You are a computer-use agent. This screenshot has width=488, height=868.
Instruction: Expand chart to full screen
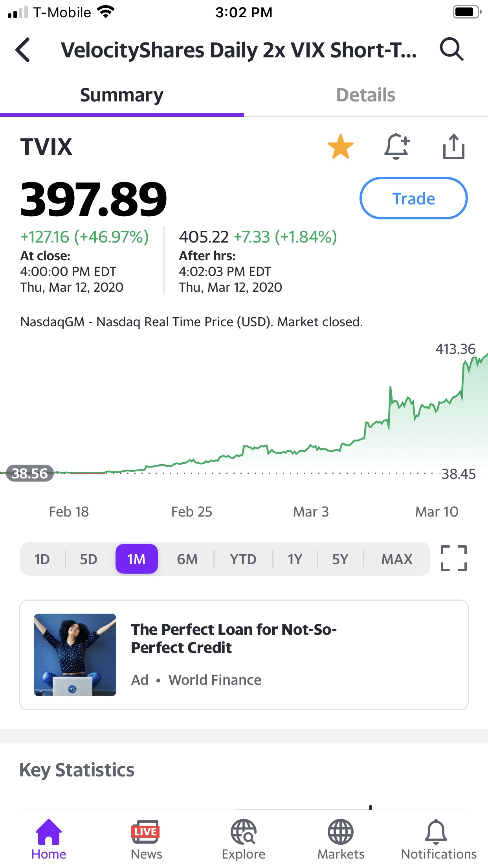pos(453,558)
